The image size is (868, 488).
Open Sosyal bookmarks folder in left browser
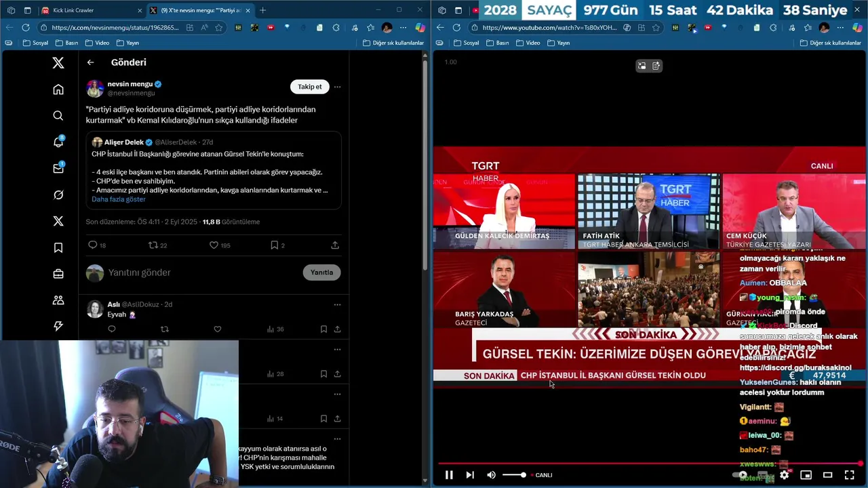tap(35, 43)
